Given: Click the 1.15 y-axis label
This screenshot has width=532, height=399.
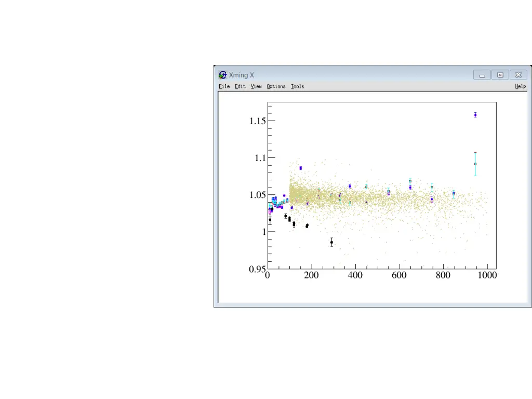Looking at the screenshot, I should coord(258,121).
